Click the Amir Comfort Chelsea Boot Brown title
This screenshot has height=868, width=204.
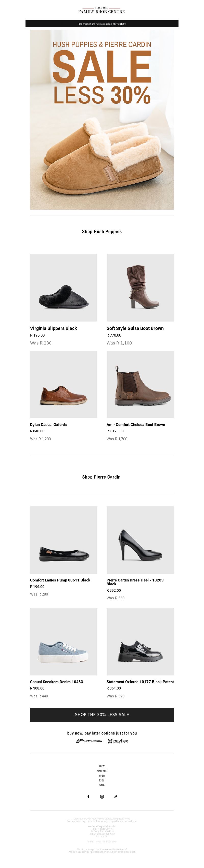click(x=136, y=425)
